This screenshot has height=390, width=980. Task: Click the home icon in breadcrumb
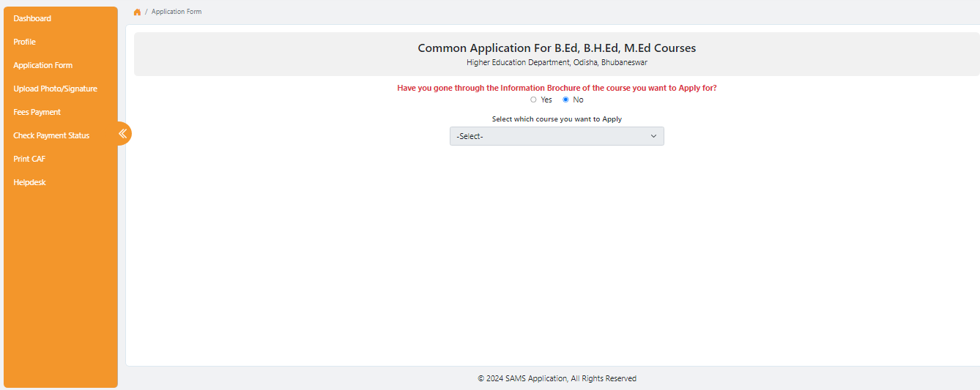(137, 12)
